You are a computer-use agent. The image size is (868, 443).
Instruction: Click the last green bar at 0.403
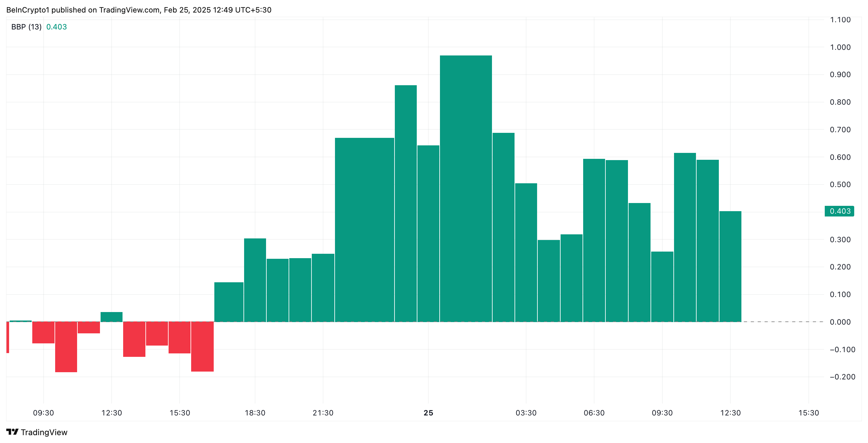click(730, 266)
